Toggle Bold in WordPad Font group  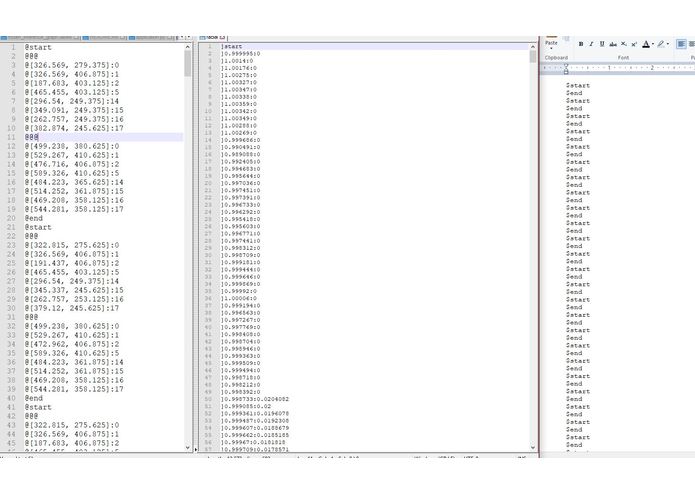581,44
